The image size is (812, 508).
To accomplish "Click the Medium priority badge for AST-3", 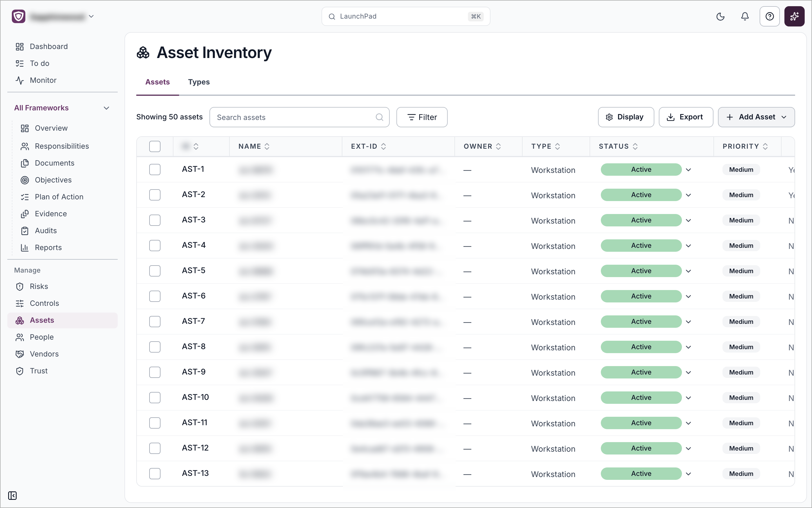I will point(741,220).
